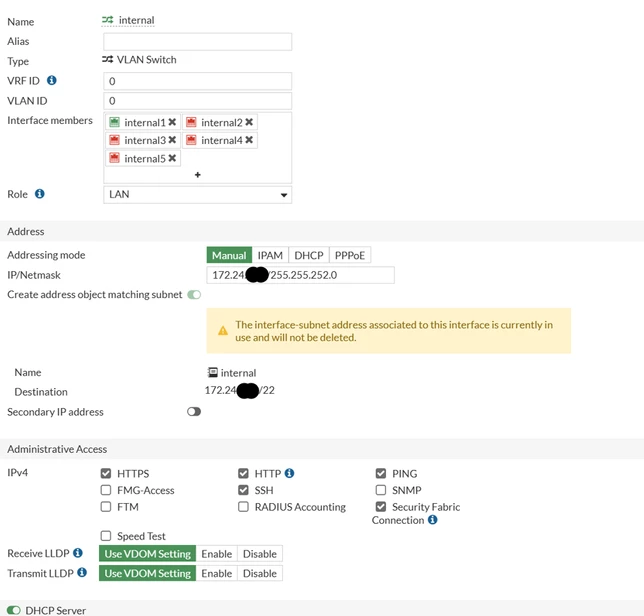Click the Transmit LLDP info icon

click(82, 572)
